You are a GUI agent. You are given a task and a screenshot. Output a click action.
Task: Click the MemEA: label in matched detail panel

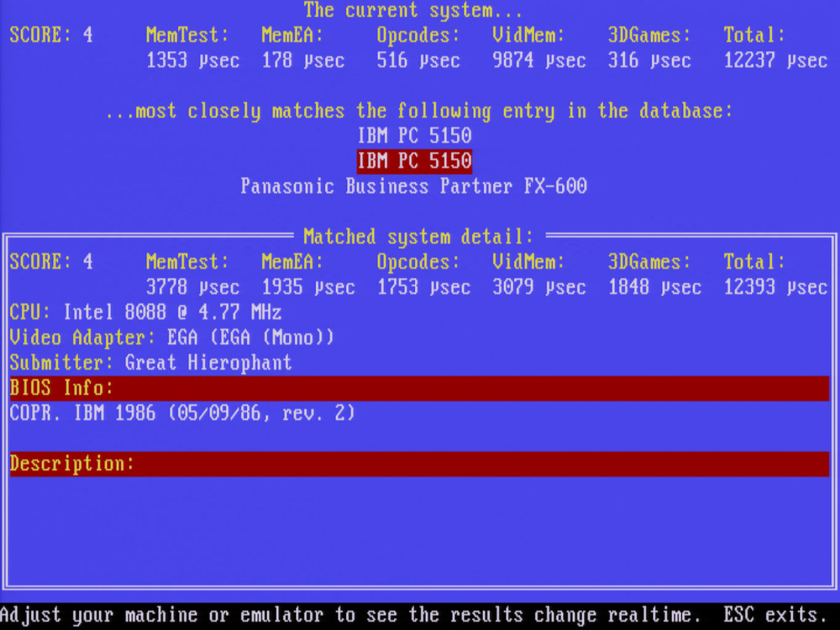292,262
